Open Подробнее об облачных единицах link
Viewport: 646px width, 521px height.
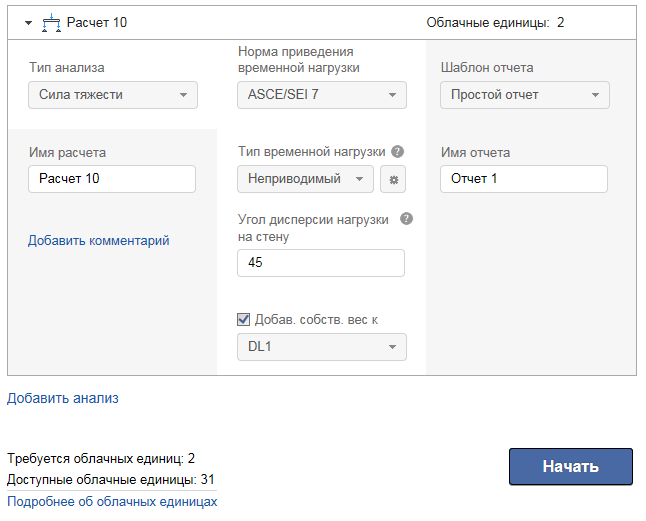click(112, 501)
